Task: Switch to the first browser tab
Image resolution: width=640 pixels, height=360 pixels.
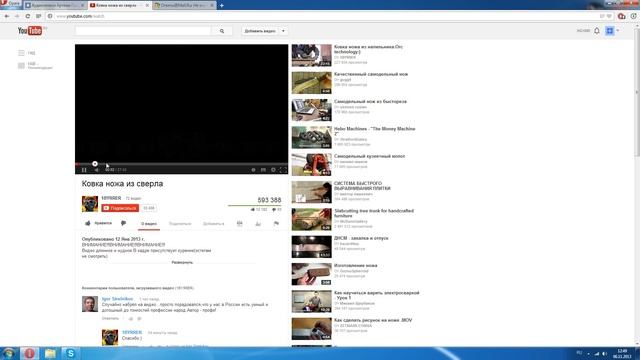Action: pyautogui.click(x=54, y=5)
